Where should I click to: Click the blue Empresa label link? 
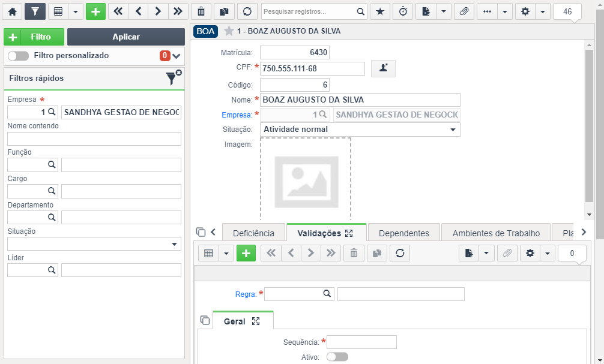[237, 115]
